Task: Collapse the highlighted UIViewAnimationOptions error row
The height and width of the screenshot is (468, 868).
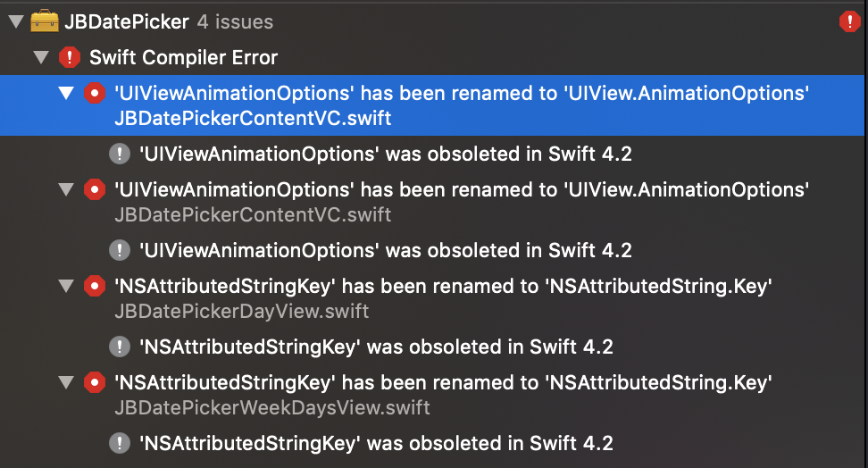Action: click(65, 93)
